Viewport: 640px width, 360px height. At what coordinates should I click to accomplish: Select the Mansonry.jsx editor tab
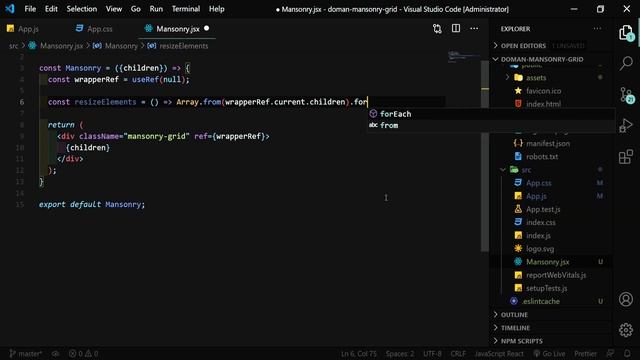coord(177,29)
